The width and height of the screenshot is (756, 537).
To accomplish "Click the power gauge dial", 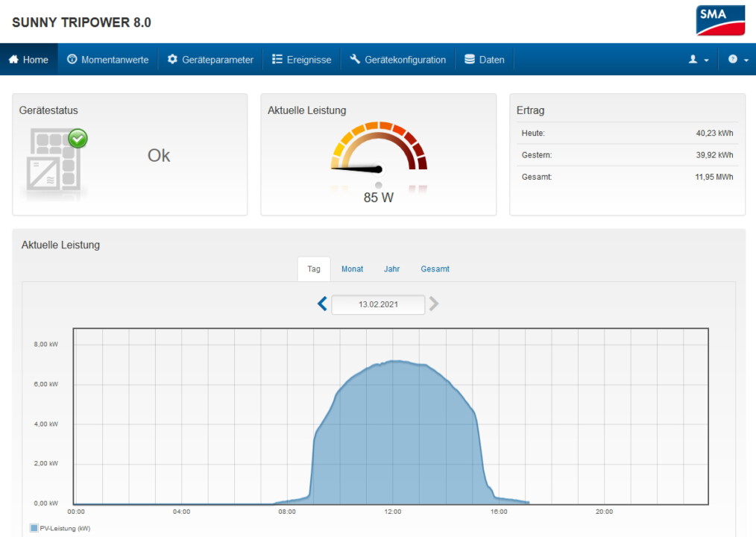I will point(379,147).
